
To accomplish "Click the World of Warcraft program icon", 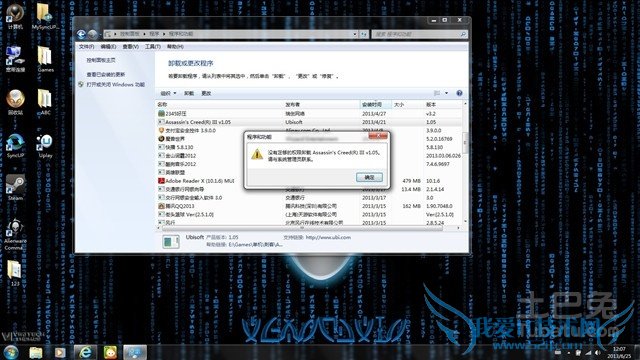I will 161,139.
